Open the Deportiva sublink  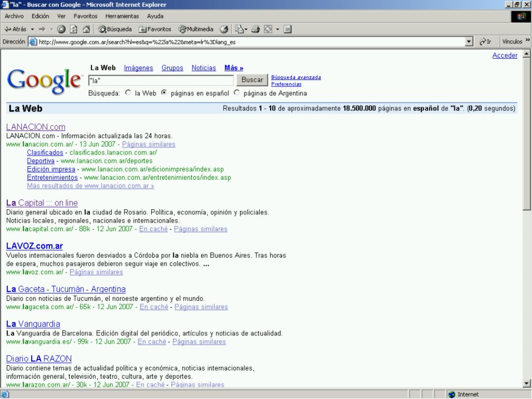(x=41, y=161)
